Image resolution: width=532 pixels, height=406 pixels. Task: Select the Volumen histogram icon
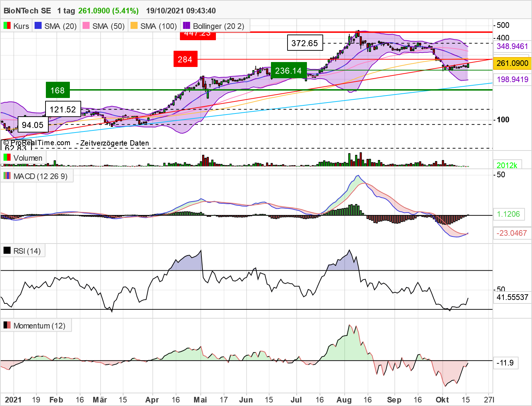click(x=6, y=158)
